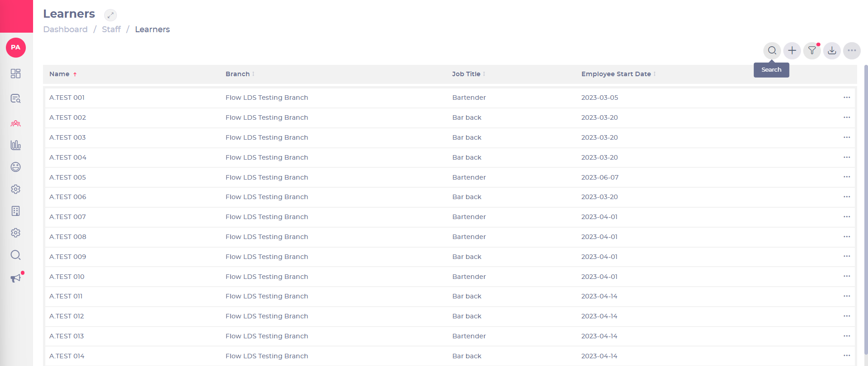Click the vertical page scrollbar
The height and width of the screenshot is (366, 868).
[866, 209]
